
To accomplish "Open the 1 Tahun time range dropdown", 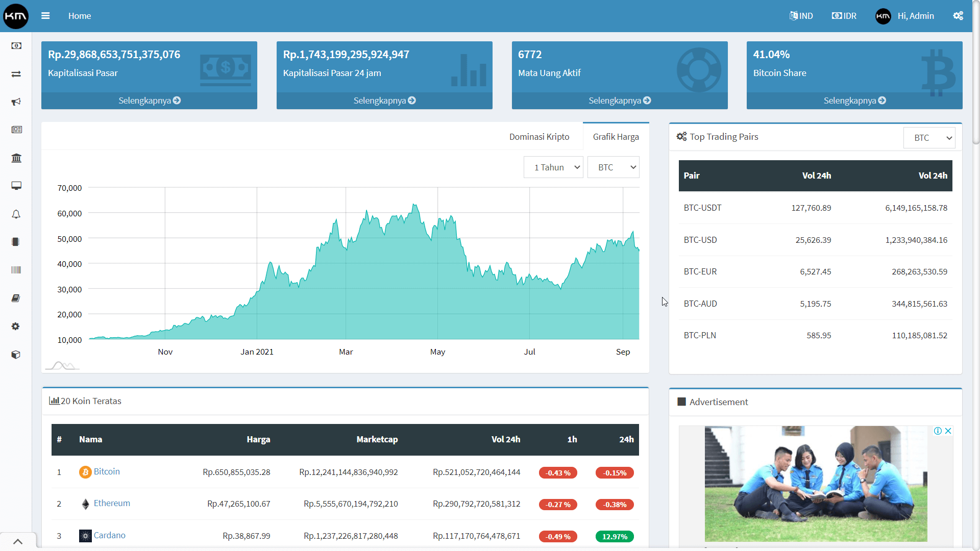I will 553,167.
